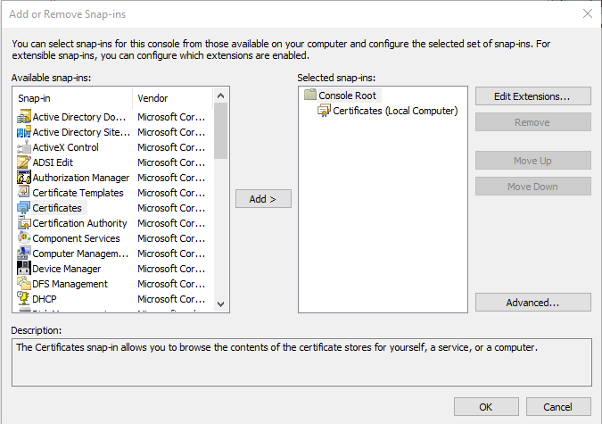The width and height of the screenshot is (602, 424).
Task: Choose the ActiveX Control snap-in icon
Action: [24, 147]
